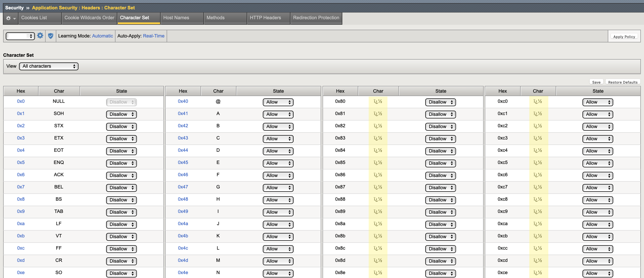Open state dropdown for 0x43 C
Screen dimensions: 644x278
coord(278,139)
